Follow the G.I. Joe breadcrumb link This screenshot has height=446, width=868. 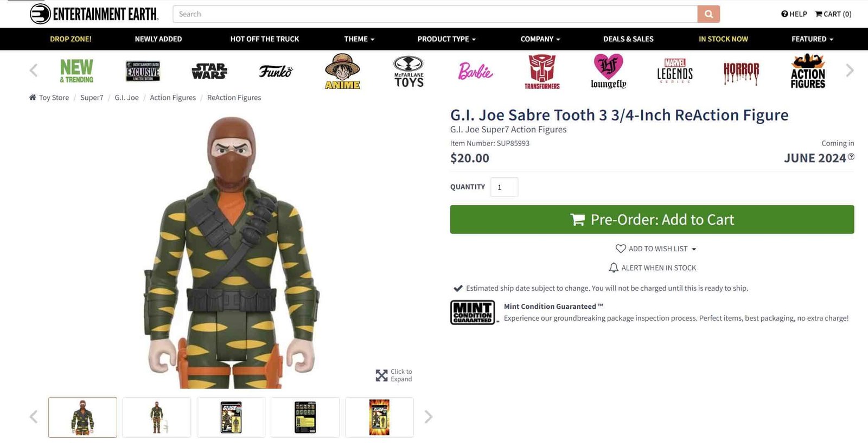(x=126, y=97)
